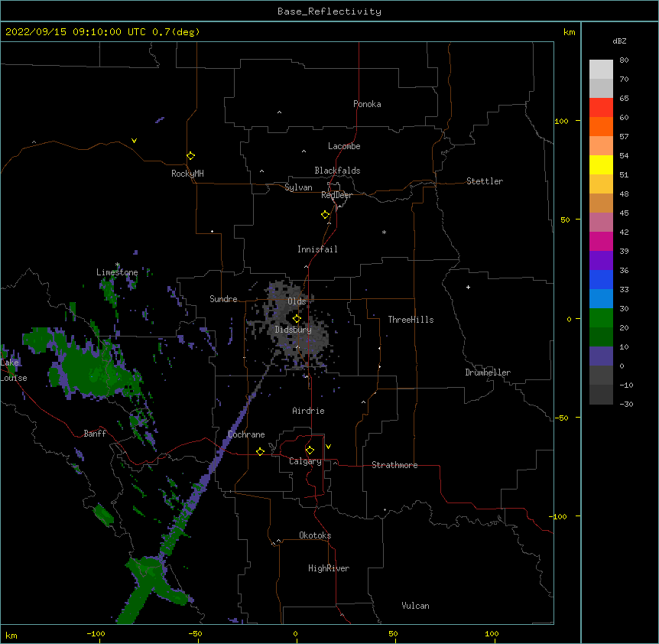The image size is (659, 644).
Task: Click the Blackfalds city label
Action: 337,171
